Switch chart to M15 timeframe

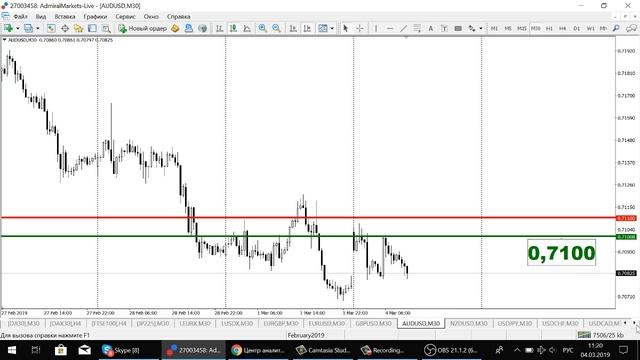(x=522, y=28)
